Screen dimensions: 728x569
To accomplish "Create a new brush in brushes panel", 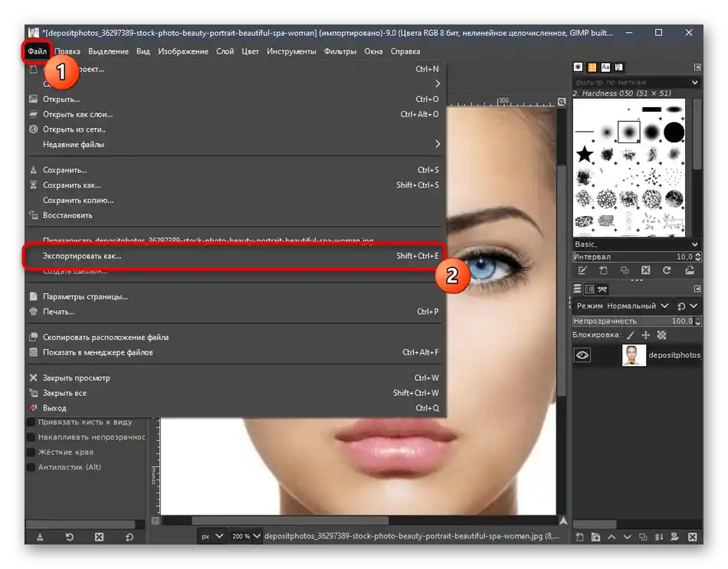I will 603,270.
